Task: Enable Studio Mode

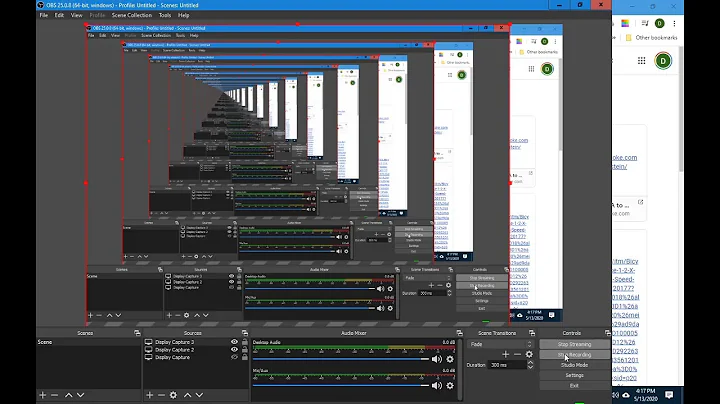Action: 574,365
